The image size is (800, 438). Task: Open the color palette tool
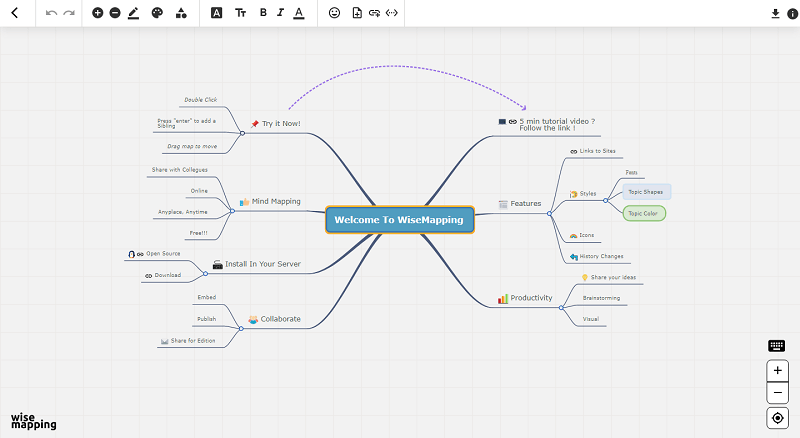tap(157, 13)
